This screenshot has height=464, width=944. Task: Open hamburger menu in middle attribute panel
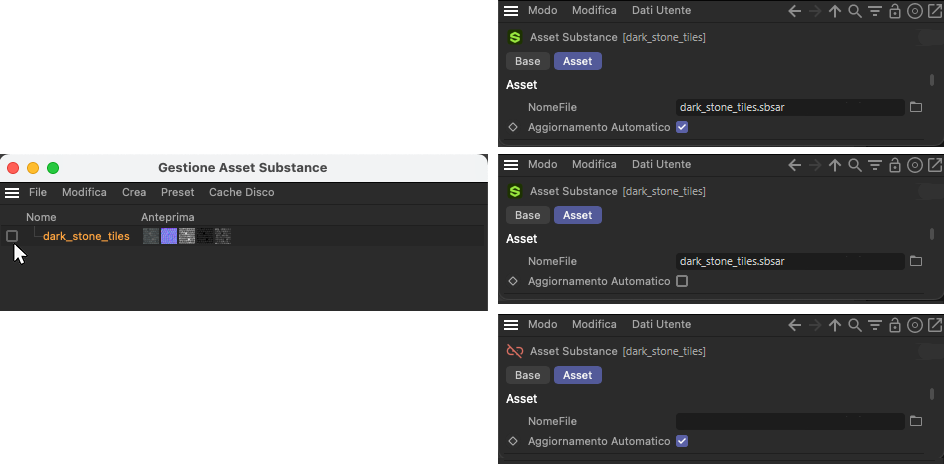point(511,165)
